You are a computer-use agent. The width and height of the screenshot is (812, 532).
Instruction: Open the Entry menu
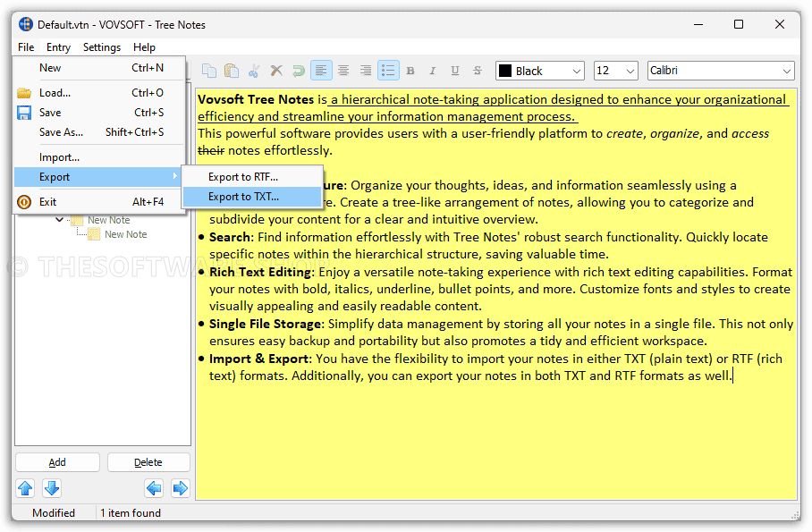tap(58, 47)
